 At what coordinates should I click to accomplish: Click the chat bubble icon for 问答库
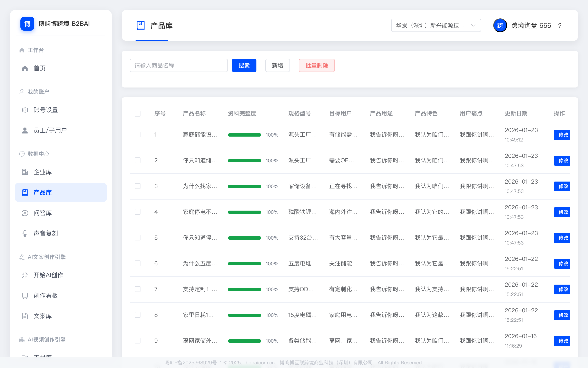click(25, 213)
